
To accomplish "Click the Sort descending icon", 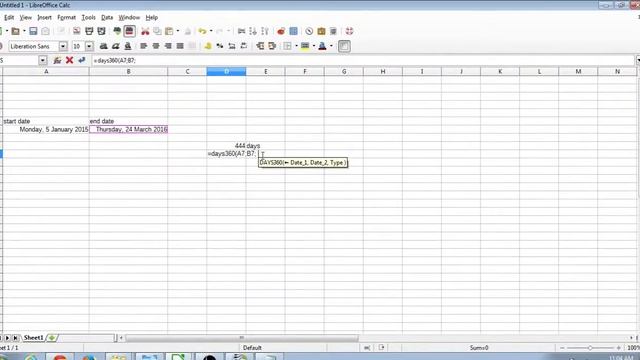I will pyautogui.click(x=265, y=31).
